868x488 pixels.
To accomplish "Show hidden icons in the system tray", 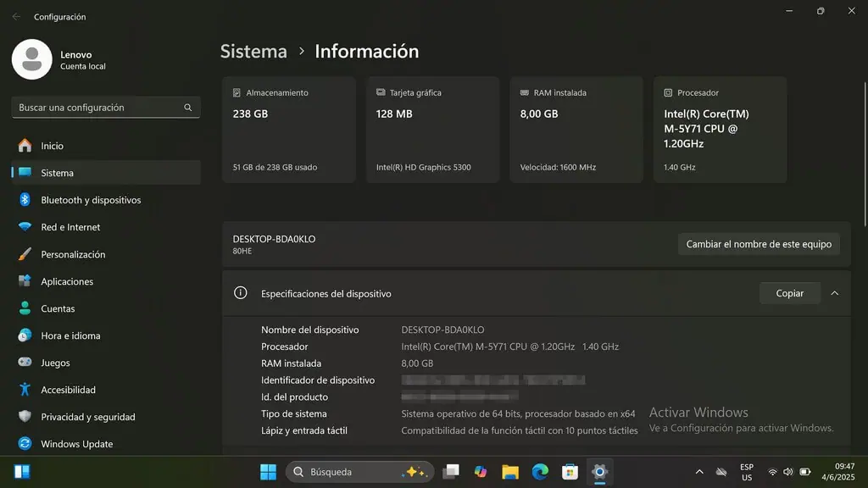I will (699, 472).
